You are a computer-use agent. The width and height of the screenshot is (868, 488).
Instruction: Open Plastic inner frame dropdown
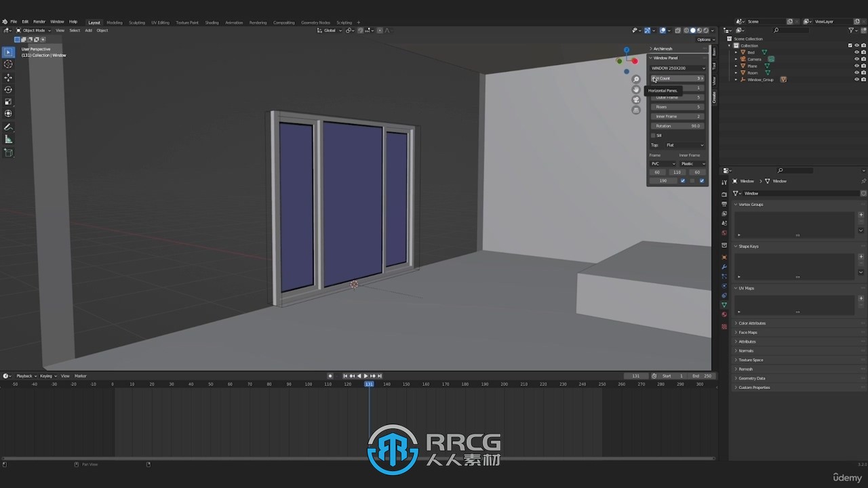click(x=692, y=163)
